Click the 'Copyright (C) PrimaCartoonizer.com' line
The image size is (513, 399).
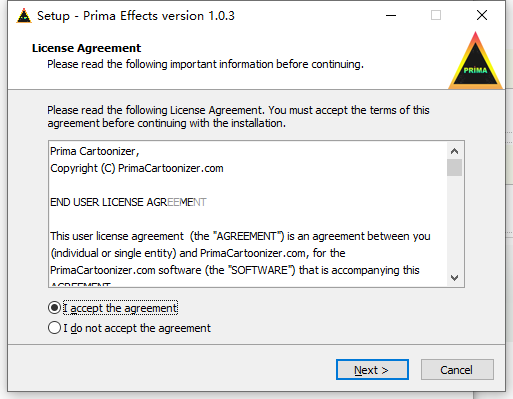tap(137, 168)
